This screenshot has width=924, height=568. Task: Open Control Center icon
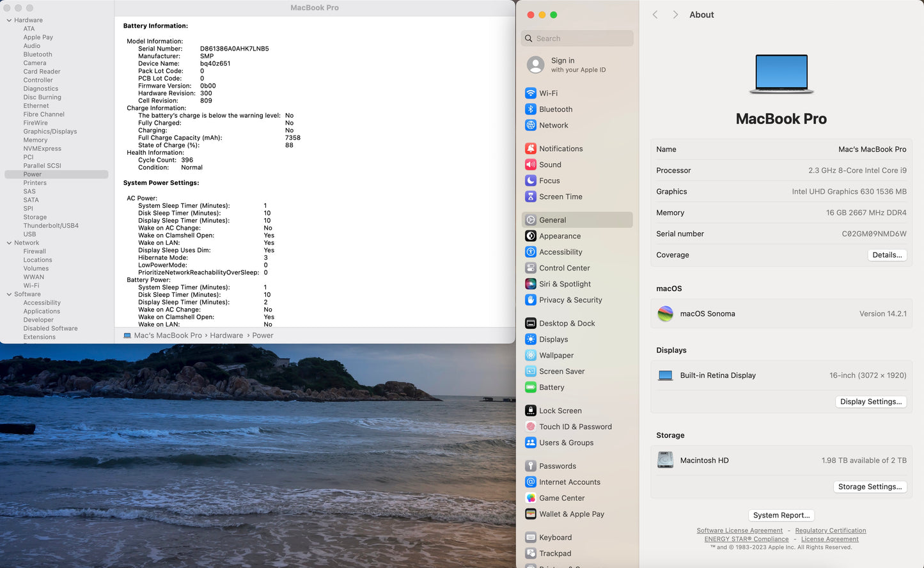coord(531,268)
